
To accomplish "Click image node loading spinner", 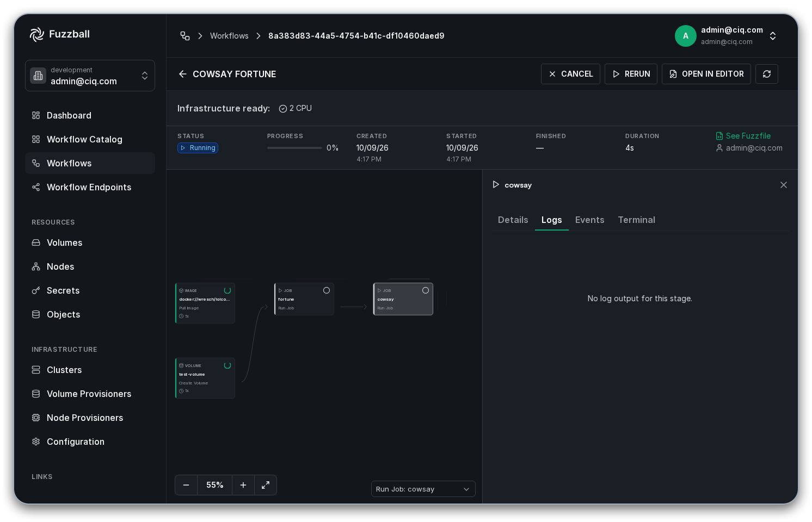I will pos(227,290).
